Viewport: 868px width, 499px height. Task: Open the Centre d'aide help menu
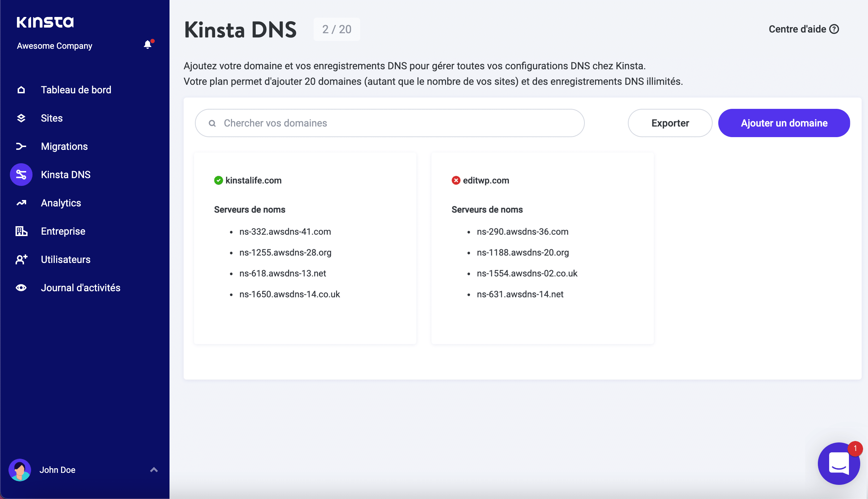click(x=804, y=29)
